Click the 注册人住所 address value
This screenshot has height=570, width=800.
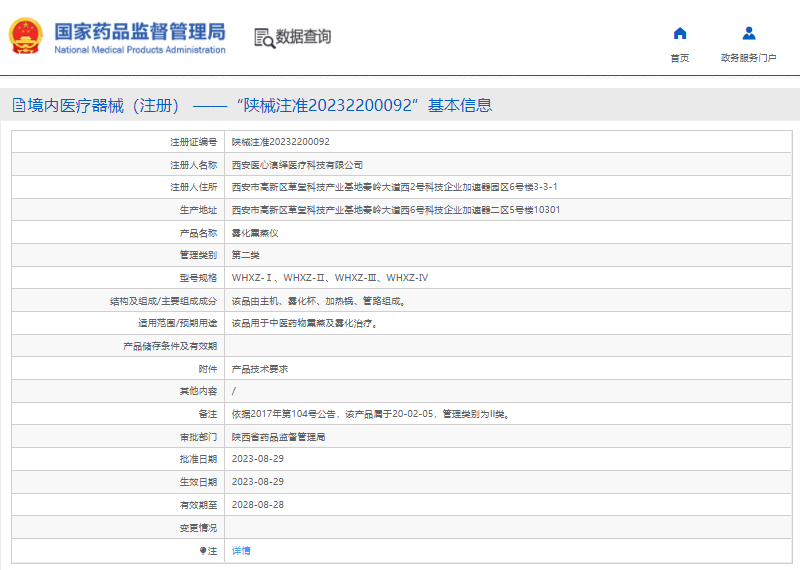click(394, 187)
